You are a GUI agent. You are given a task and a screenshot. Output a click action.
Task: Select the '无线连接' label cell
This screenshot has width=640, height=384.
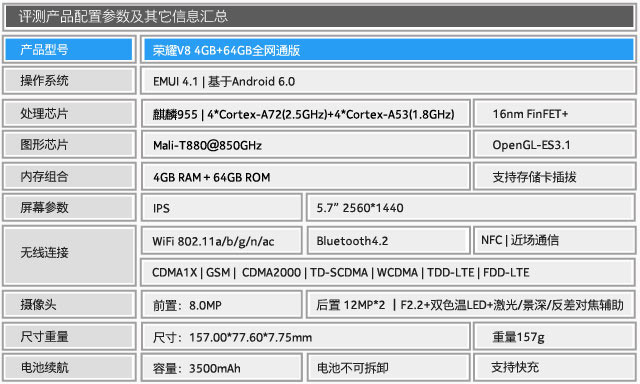pos(69,255)
